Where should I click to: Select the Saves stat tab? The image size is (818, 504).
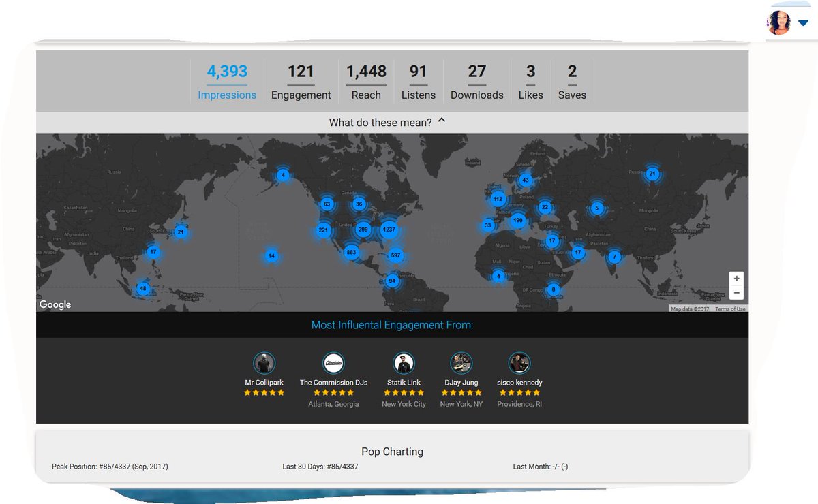[x=572, y=81]
